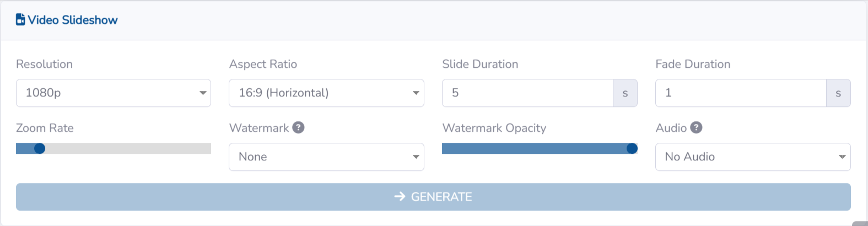Click the Resolution label
This screenshot has width=868, height=226.
click(44, 64)
